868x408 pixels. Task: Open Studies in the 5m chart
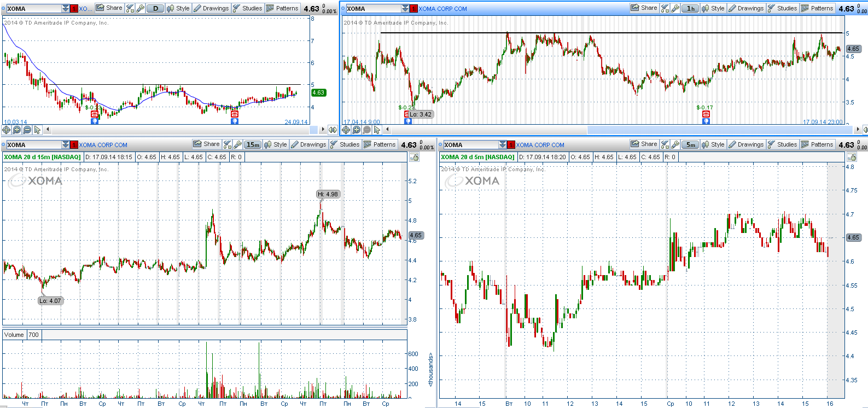[x=782, y=144]
